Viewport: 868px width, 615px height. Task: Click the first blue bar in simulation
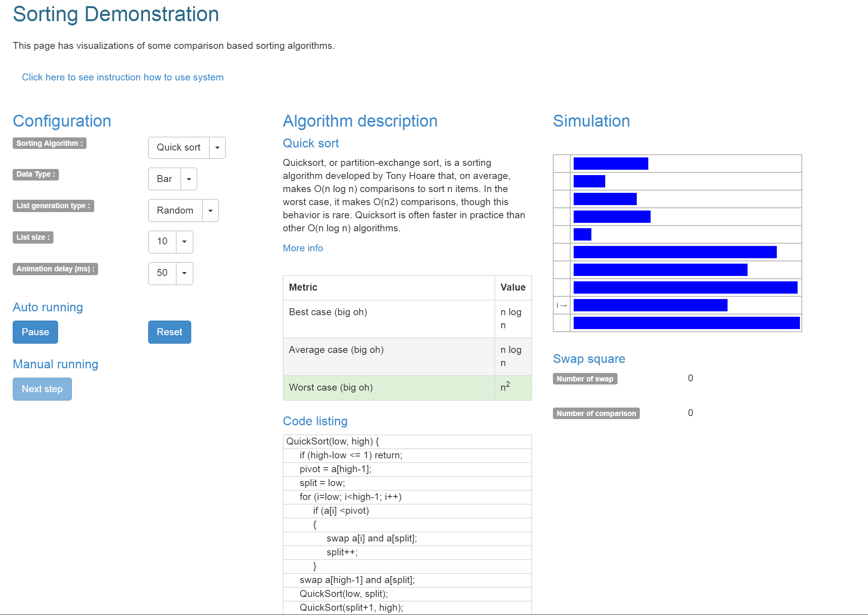(611, 164)
